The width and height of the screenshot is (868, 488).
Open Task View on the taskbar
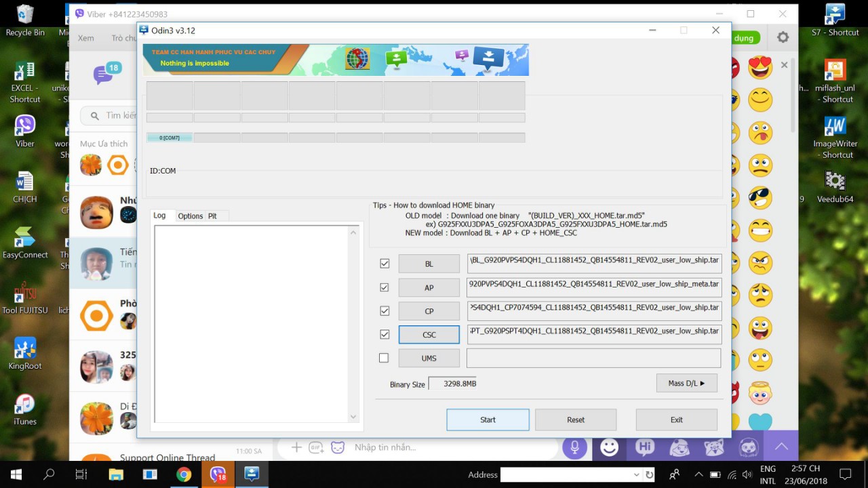point(81,474)
